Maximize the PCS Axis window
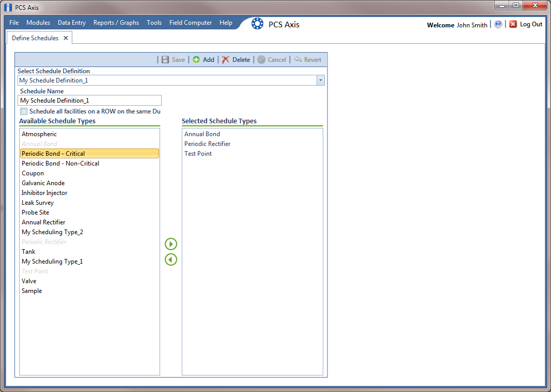Image resolution: width=551 pixels, height=392 pixels. pyautogui.click(x=516, y=6)
